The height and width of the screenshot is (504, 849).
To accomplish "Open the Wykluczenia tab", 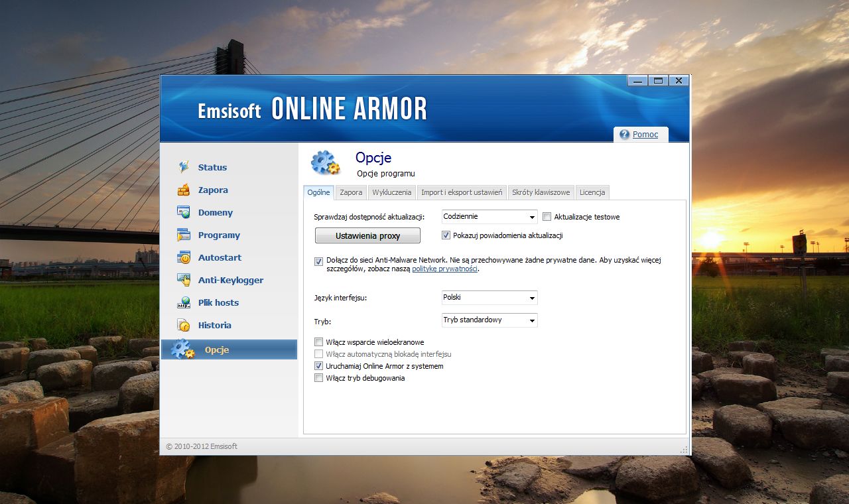I will [392, 192].
